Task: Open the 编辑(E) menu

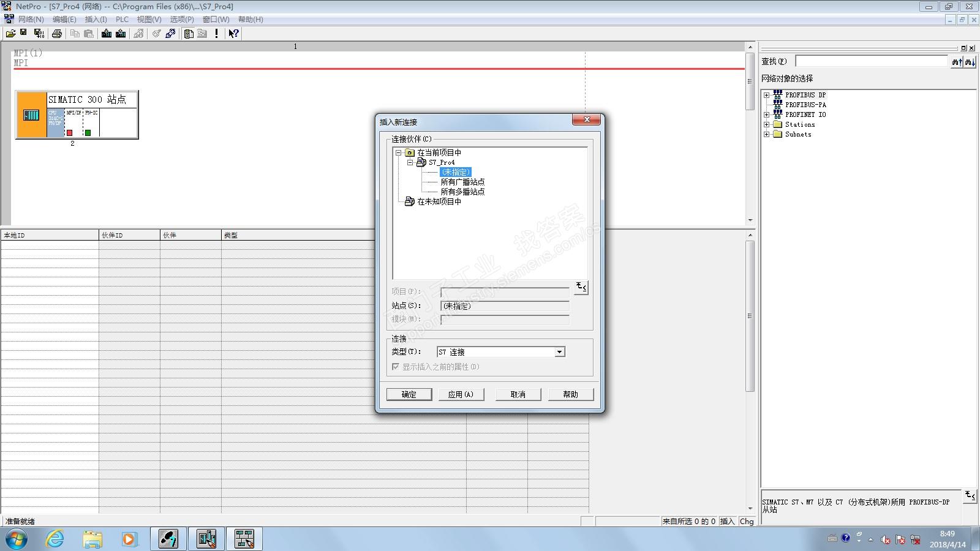Action: click(x=64, y=20)
